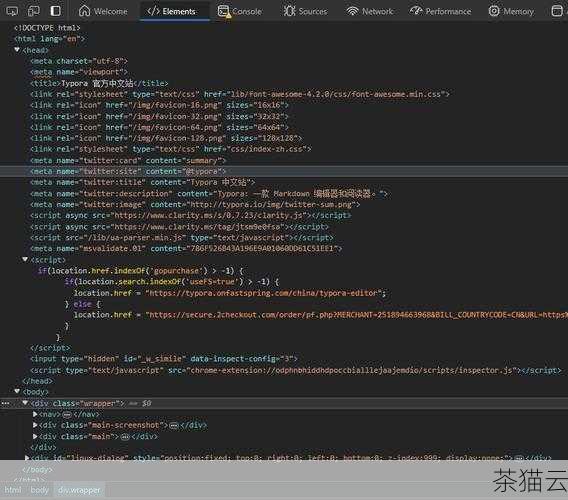Click the favicon-32.png href link
The image size is (568, 500).
174,116
